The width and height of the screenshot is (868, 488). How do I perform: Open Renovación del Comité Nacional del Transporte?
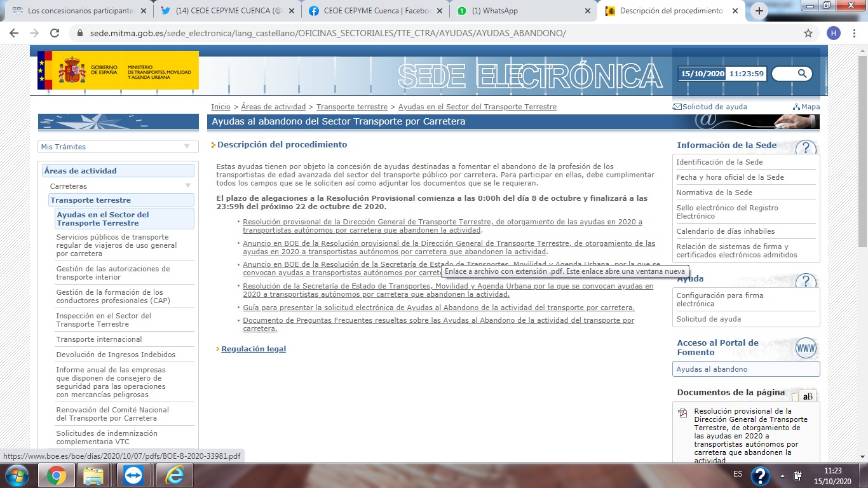click(x=112, y=414)
